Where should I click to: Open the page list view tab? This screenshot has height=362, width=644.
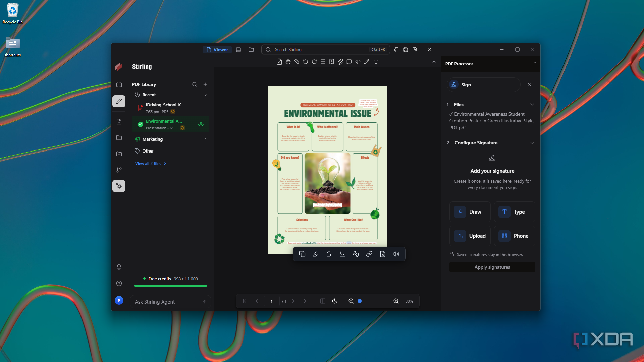click(238, 50)
